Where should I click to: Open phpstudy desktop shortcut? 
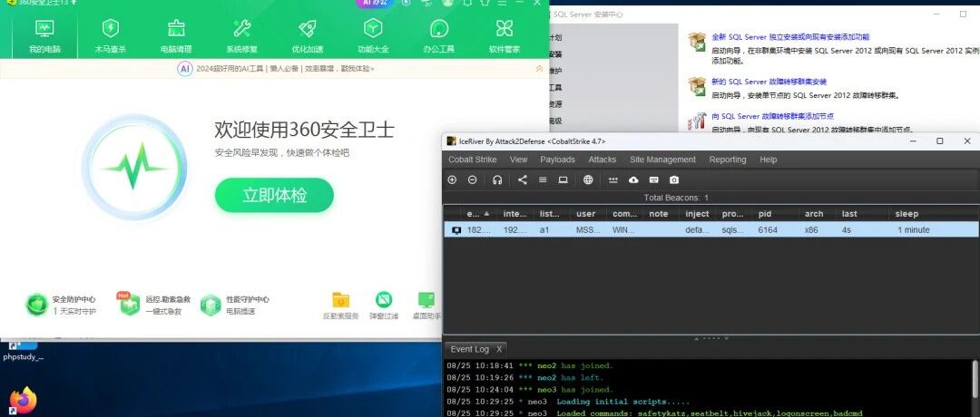click(24, 352)
